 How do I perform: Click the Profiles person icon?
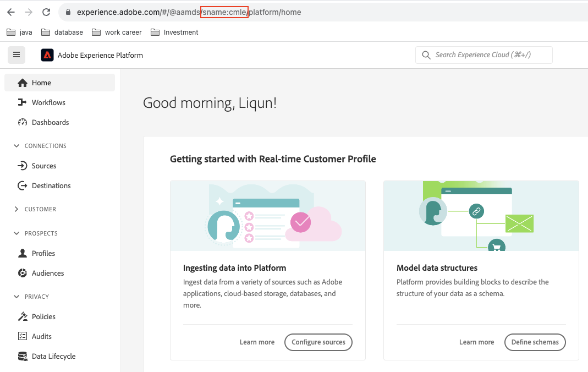tap(23, 253)
